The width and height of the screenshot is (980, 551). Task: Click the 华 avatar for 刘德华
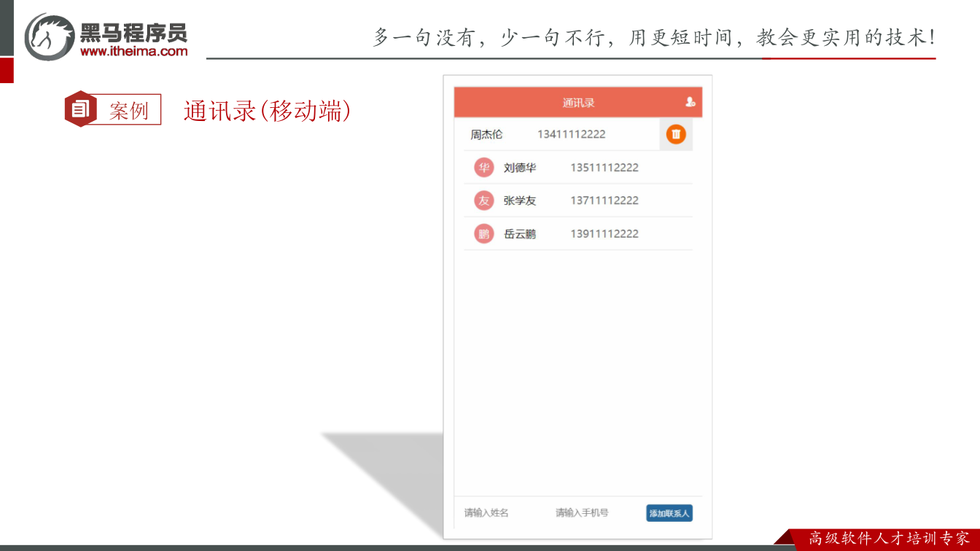click(483, 168)
